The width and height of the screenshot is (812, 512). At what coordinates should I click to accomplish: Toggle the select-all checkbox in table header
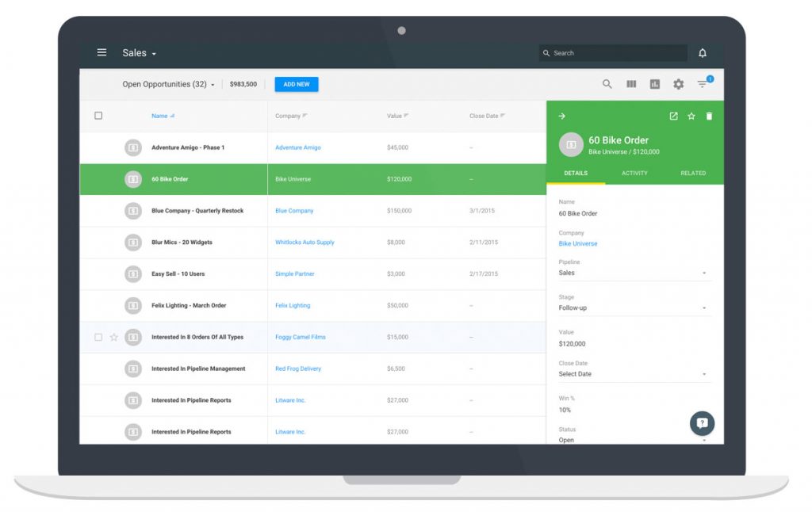click(x=98, y=116)
